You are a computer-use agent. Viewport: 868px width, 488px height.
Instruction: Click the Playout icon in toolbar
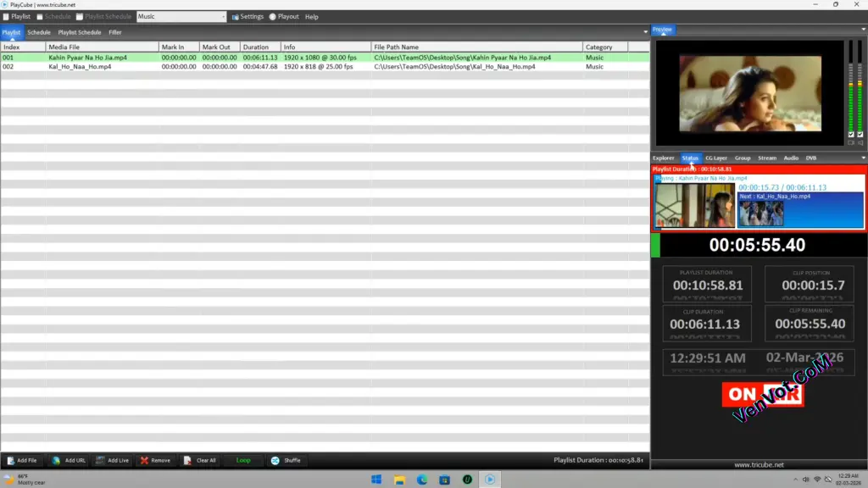(x=273, y=16)
